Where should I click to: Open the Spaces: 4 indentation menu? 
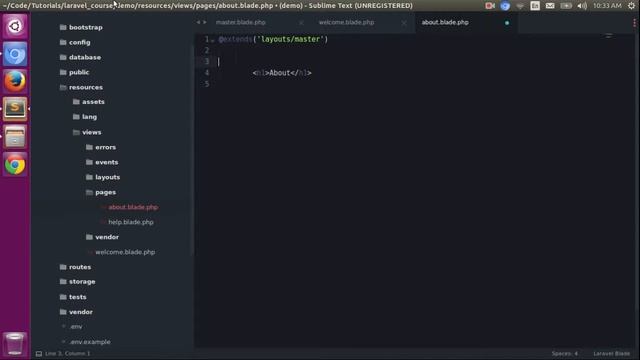click(564, 353)
